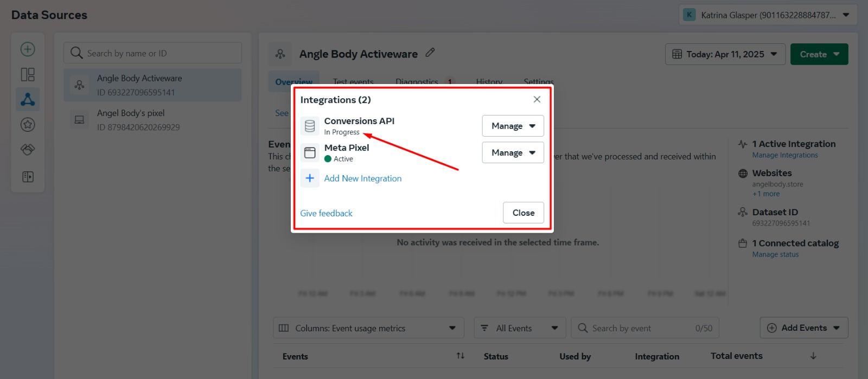Open the overview layout icon in sidebar
The height and width of the screenshot is (379, 868).
[28, 74]
